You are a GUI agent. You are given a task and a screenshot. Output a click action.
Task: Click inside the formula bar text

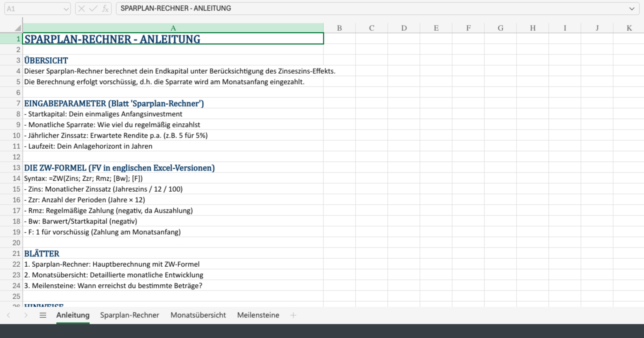click(x=322, y=9)
